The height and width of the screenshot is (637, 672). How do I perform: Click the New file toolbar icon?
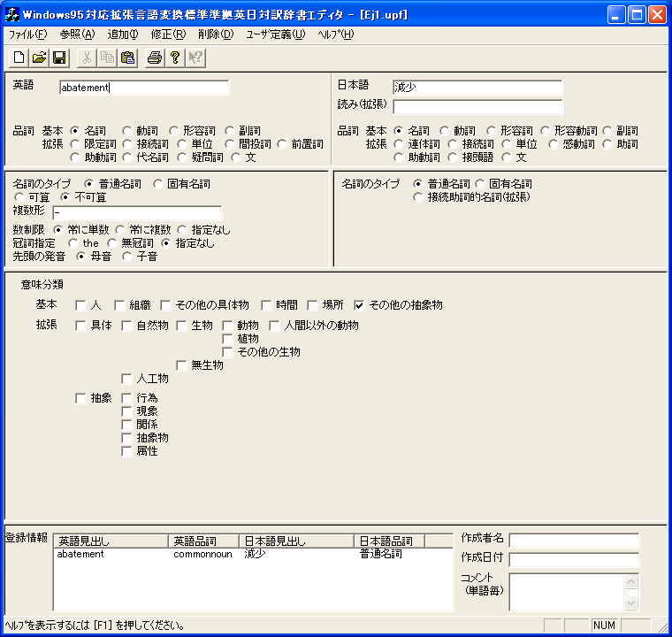(x=19, y=58)
